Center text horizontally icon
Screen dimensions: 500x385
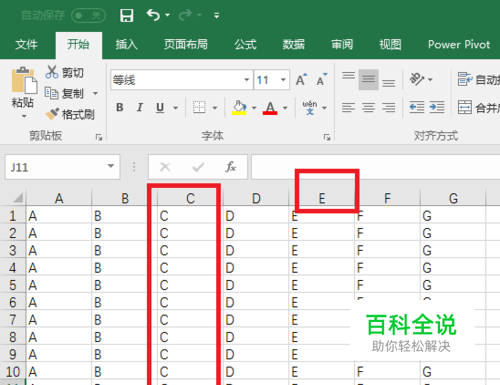(368, 107)
